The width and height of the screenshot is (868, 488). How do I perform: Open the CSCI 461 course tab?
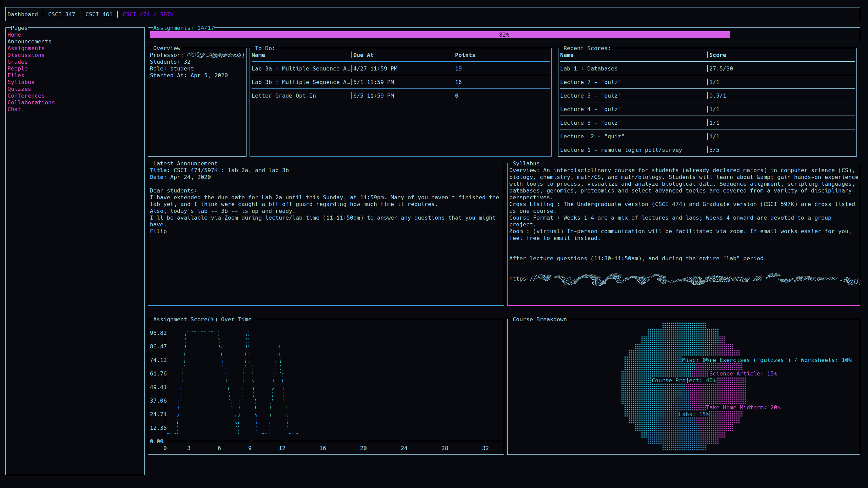pos(99,14)
